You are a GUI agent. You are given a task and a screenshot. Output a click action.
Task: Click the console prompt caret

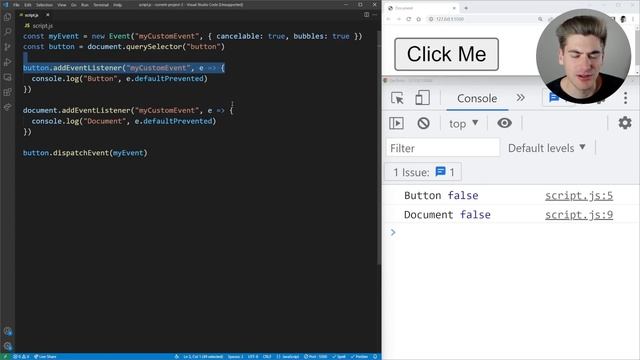(x=393, y=233)
